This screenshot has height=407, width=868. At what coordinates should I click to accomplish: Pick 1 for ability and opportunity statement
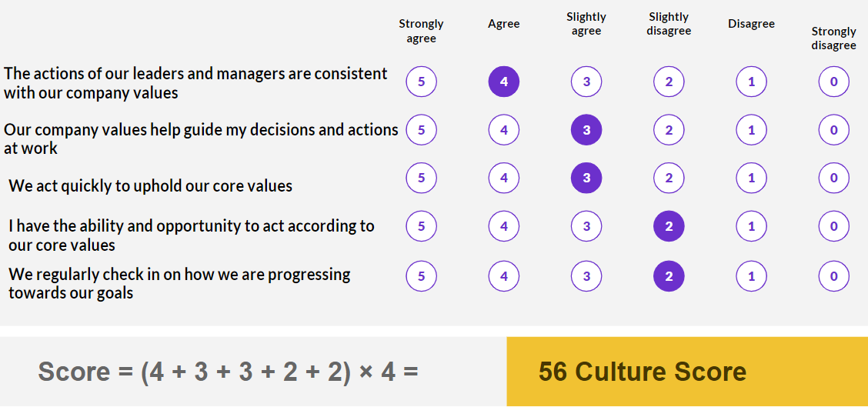click(x=751, y=226)
